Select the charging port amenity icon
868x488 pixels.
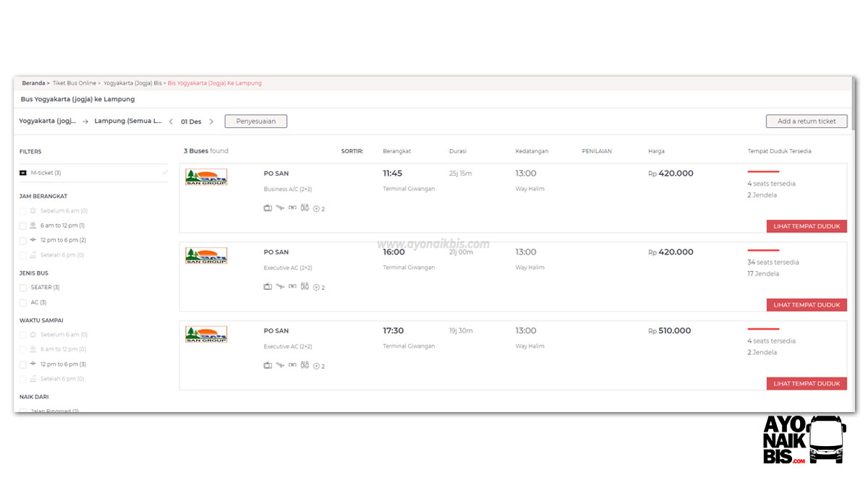click(x=281, y=207)
